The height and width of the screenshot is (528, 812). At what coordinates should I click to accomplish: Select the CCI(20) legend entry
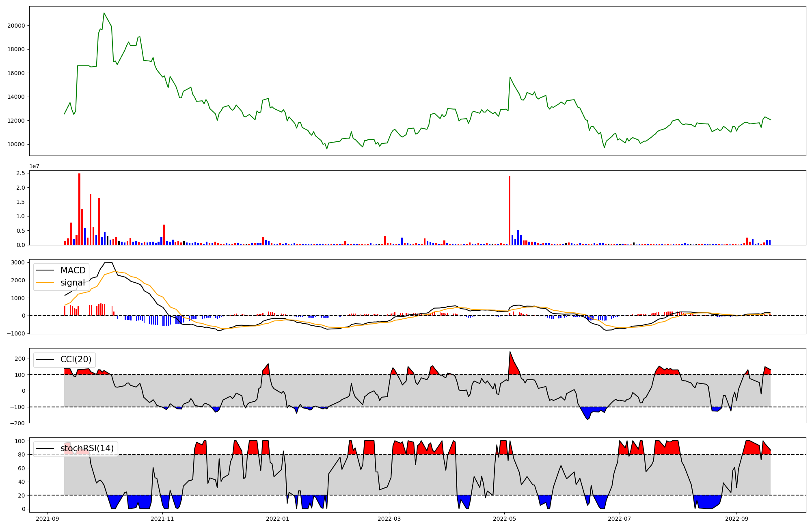(76, 359)
